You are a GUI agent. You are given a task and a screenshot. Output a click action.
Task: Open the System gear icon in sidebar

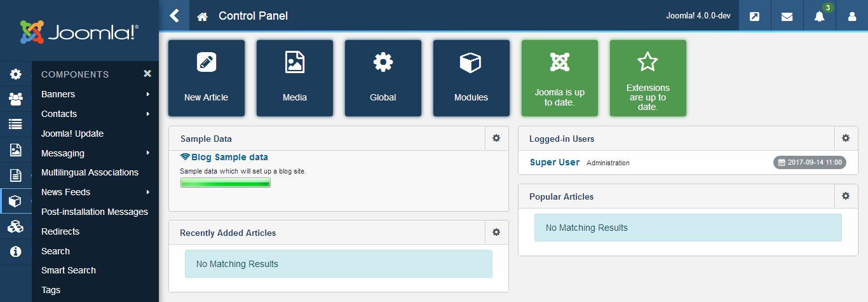pos(16,74)
